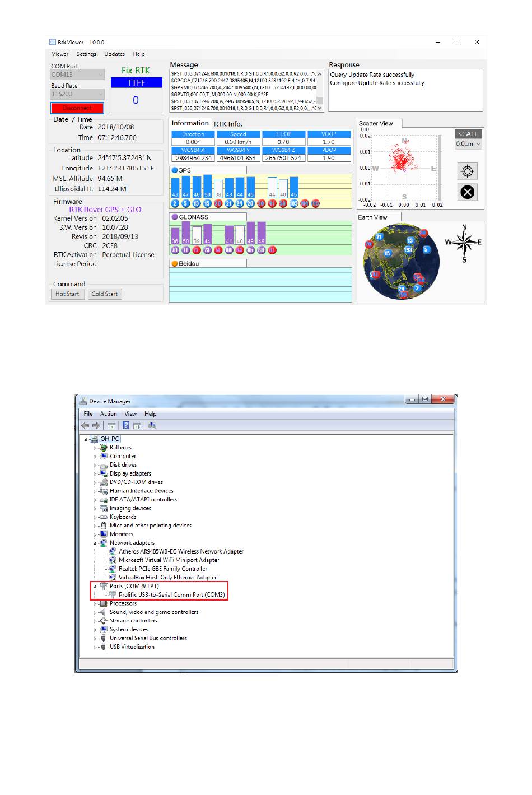Image resolution: width=532 pixels, height=795 pixels.
Task: Click Scan for hardware changes toolbar icon
Action: click(152, 426)
